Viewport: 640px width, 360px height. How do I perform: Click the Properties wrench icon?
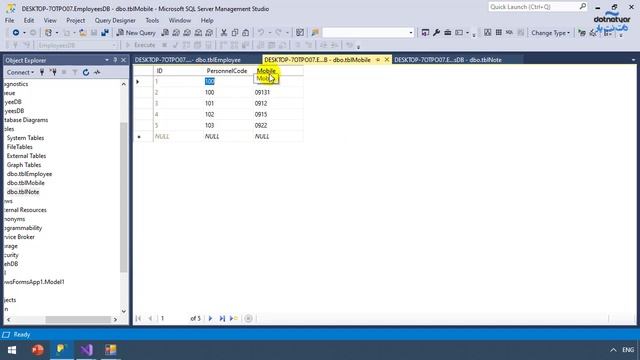pyautogui.click(x=436, y=33)
